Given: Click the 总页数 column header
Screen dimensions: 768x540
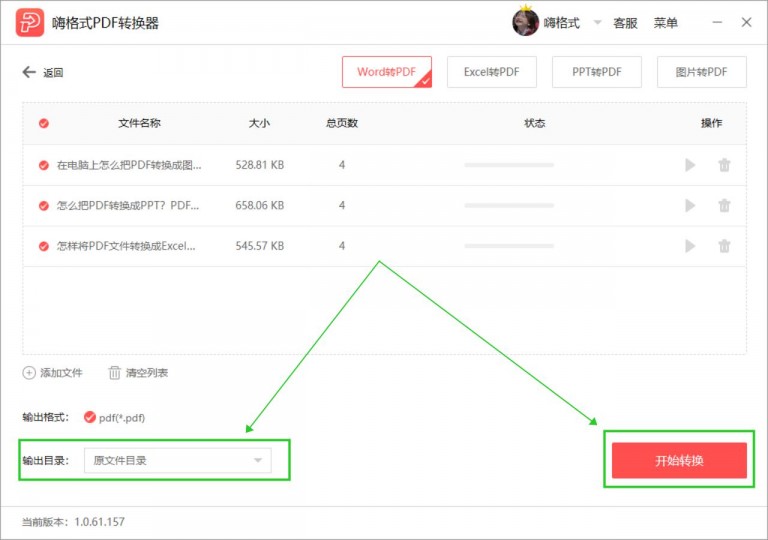Looking at the screenshot, I should point(342,123).
